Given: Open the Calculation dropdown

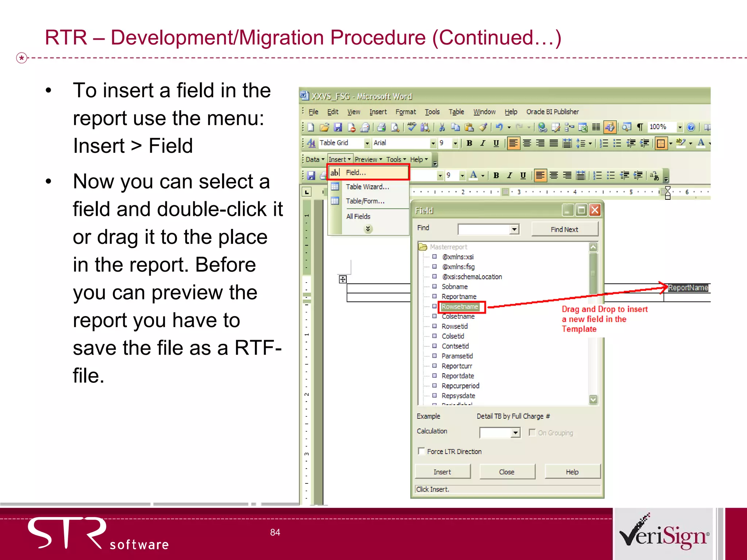Looking at the screenshot, I should coord(515,433).
